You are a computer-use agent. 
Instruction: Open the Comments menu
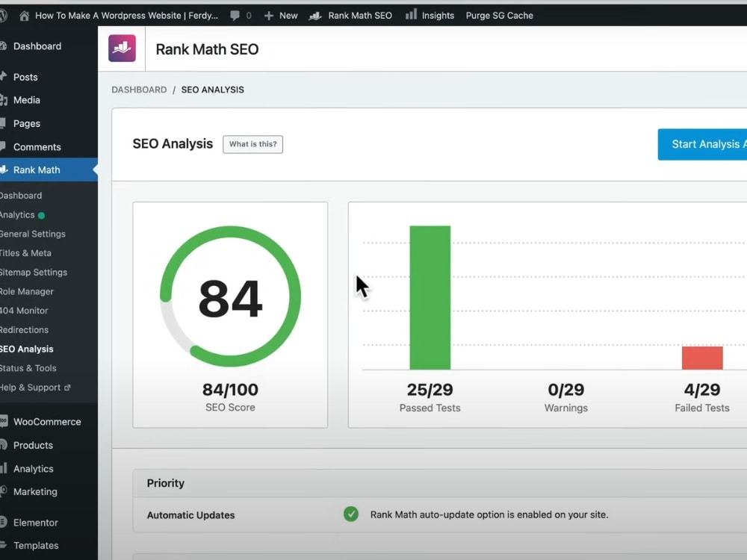pos(37,147)
